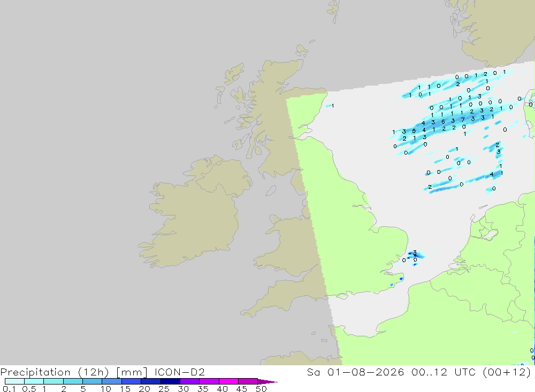The image size is (535, 392).
Task: Click the '5' precipitation value in the rain band
Action: click(414, 130)
